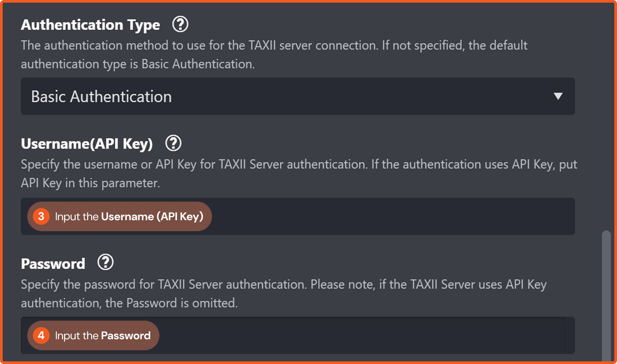This screenshot has width=617, height=364.
Task: Click the orange number 4 badge
Action: 41,335
